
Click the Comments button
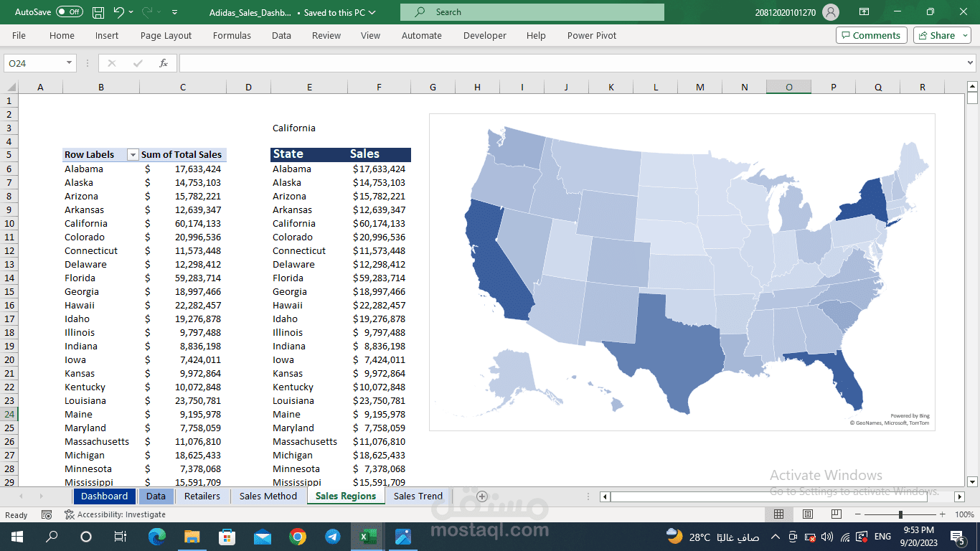[x=871, y=35]
